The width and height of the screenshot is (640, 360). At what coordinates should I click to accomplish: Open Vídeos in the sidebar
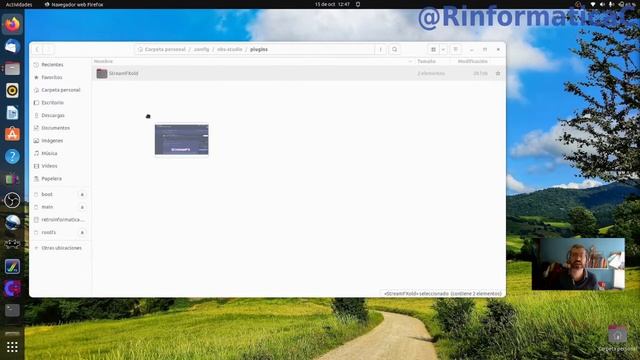point(60,166)
